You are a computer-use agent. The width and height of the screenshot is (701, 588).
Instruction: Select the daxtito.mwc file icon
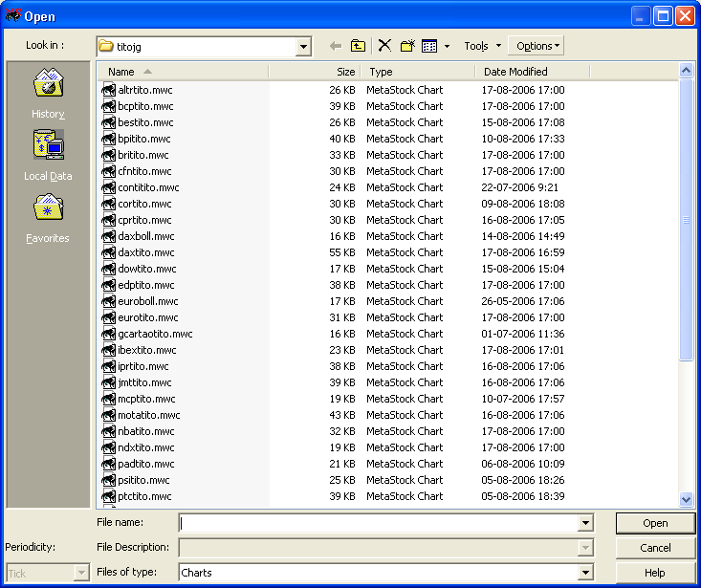point(109,252)
